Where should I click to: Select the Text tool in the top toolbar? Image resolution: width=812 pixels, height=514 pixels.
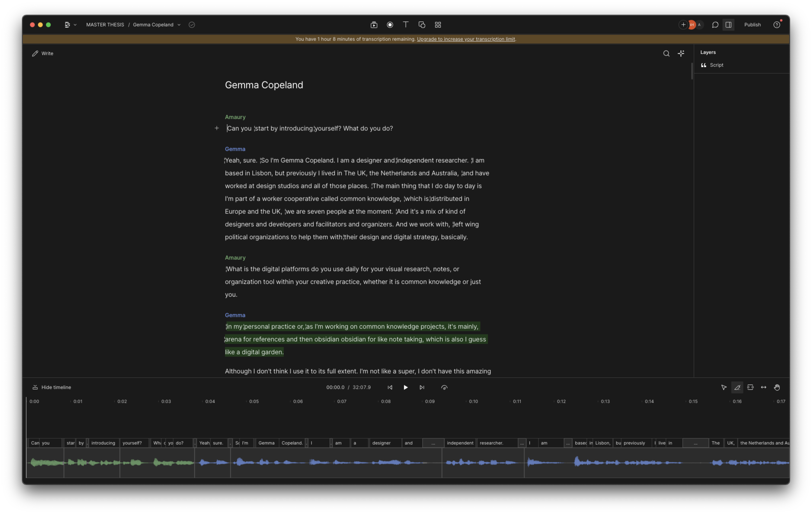pos(406,25)
